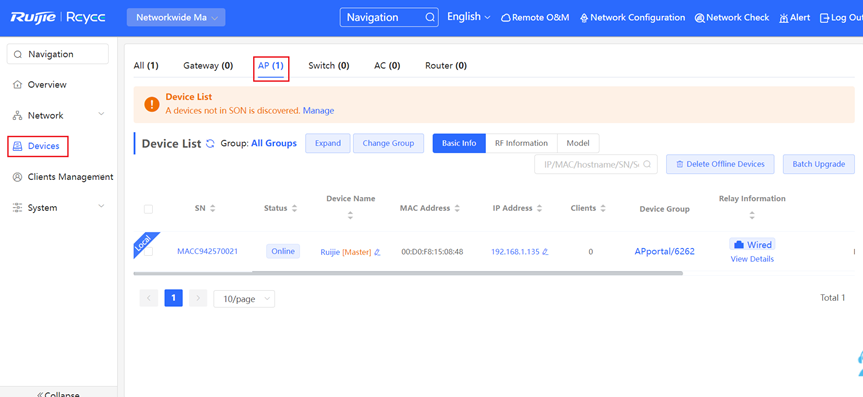Sort by the MAC Address column

457,209
